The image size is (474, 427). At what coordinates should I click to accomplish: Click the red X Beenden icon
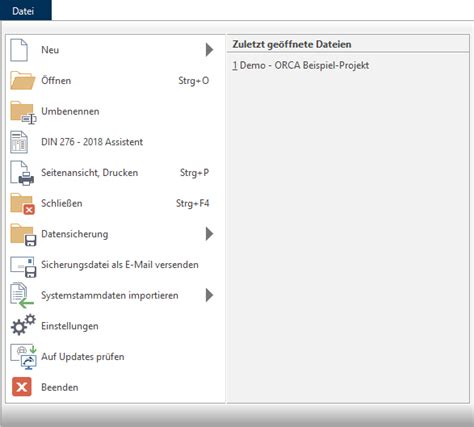[22, 387]
